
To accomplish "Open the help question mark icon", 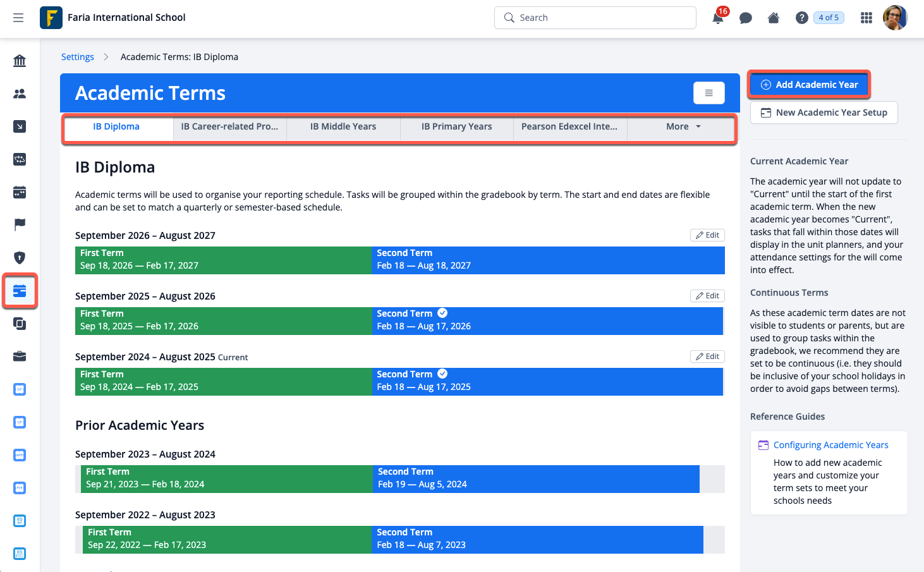I will click(x=802, y=18).
